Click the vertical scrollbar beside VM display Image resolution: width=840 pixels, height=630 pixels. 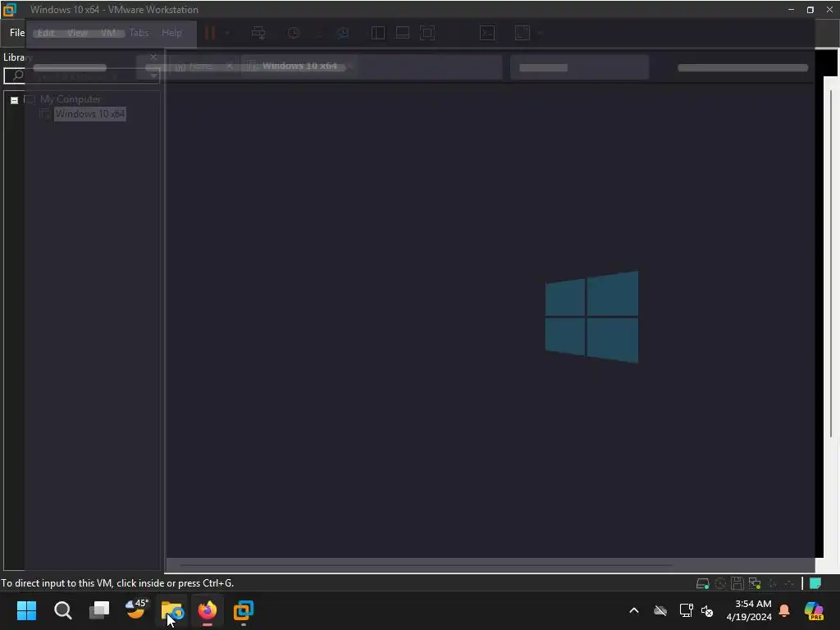[x=831, y=262]
